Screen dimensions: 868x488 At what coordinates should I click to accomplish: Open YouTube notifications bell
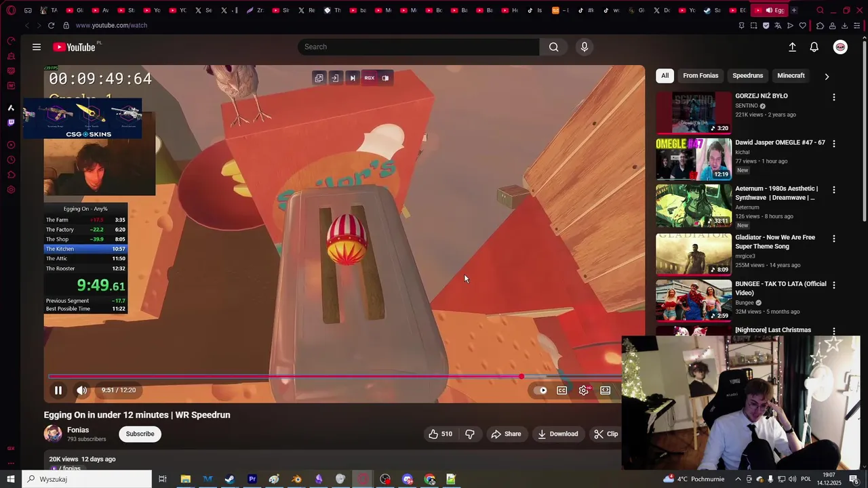[814, 47]
